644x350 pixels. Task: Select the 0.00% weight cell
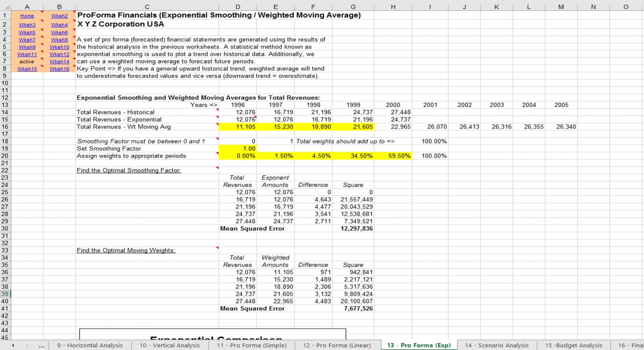coord(238,156)
